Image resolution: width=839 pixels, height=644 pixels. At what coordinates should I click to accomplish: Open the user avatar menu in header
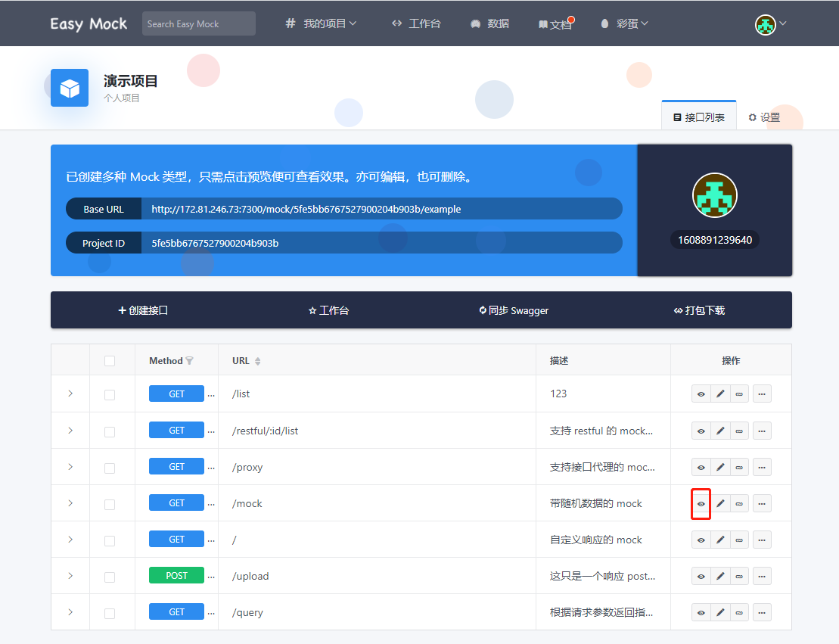[770, 24]
